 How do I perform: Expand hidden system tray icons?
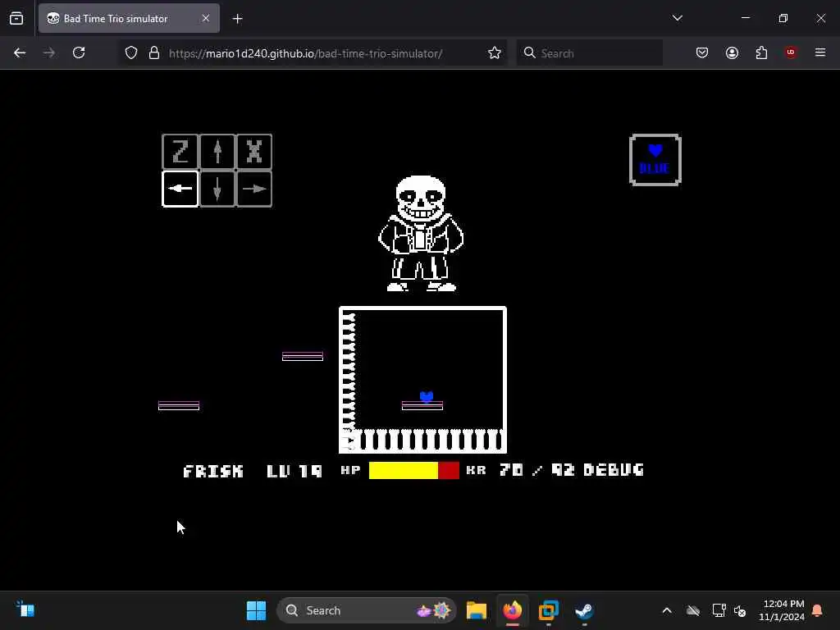(667, 610)
